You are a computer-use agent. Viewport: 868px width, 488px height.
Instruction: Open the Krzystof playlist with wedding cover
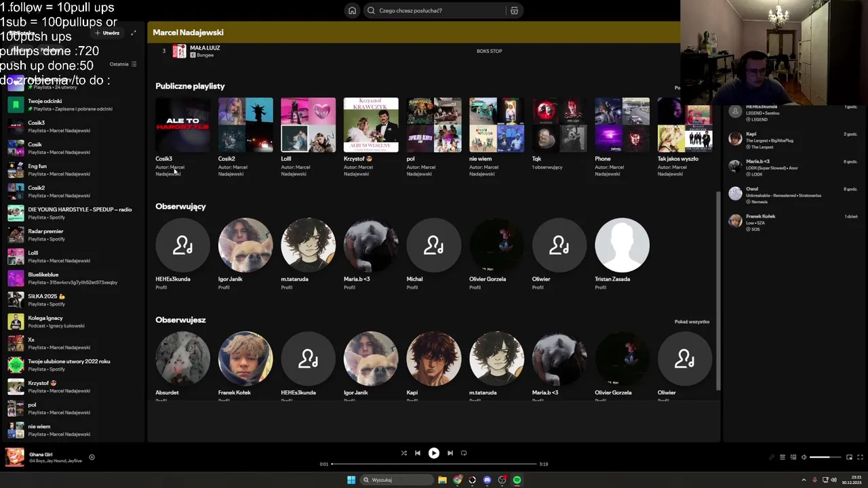pyautogui.click(x=371, y=138)
